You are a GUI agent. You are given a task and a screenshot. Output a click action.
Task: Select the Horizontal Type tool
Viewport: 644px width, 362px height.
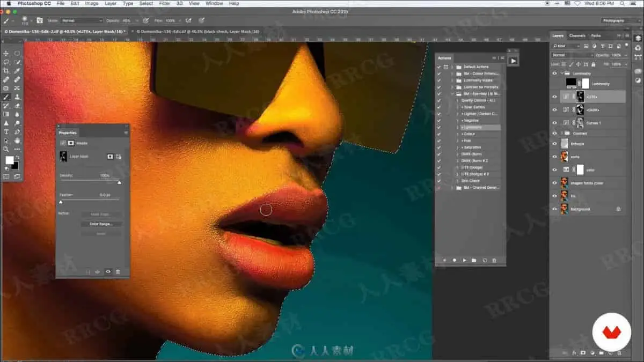point(6,132)
